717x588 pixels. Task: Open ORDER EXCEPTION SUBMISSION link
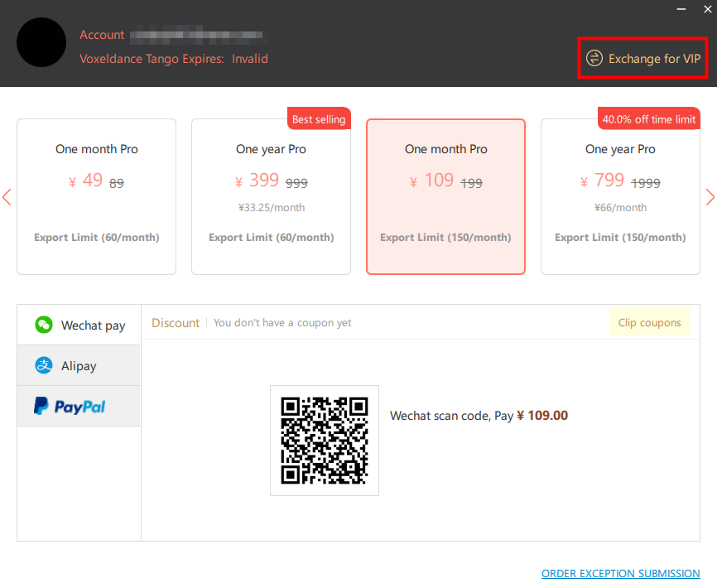coord(620,573)
